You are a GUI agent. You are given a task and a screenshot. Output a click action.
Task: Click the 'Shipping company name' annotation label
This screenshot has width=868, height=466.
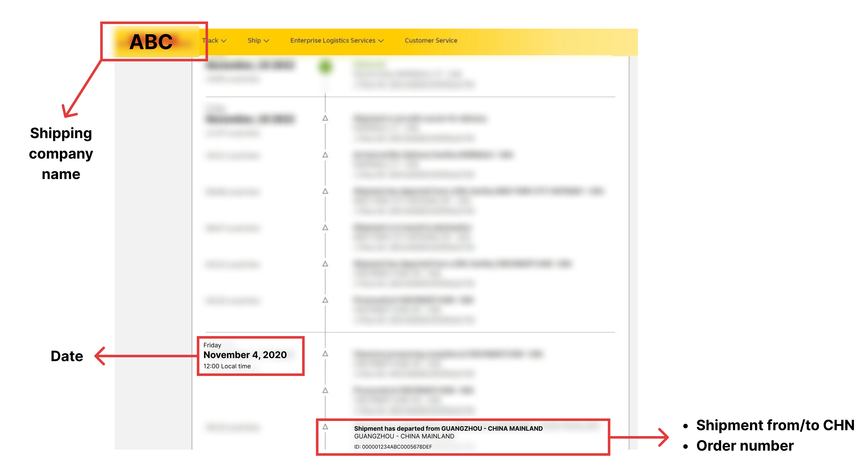(x=61, y=153)
